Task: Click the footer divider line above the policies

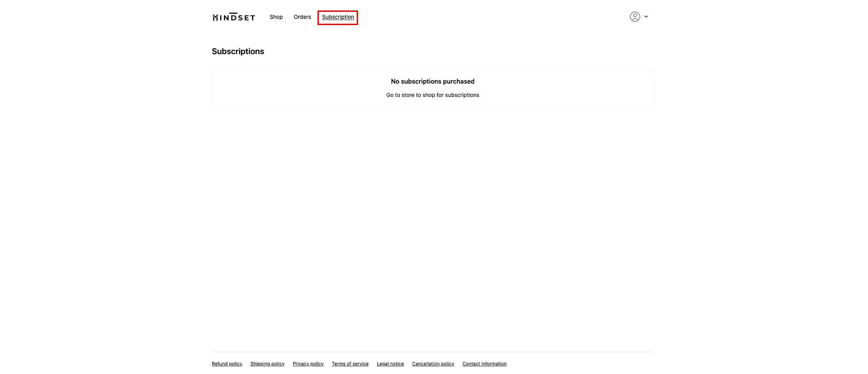Action: pyautogui.click(x=432, y=352)
